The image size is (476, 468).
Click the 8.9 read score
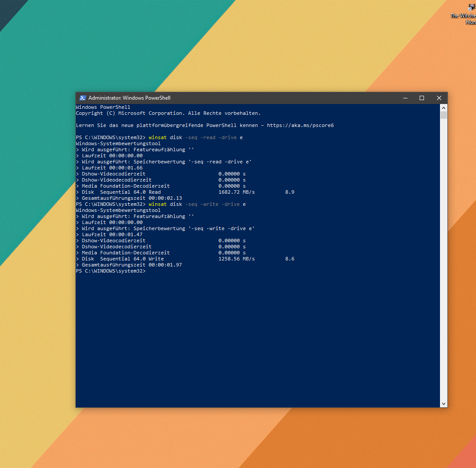(x=290, y=192)
